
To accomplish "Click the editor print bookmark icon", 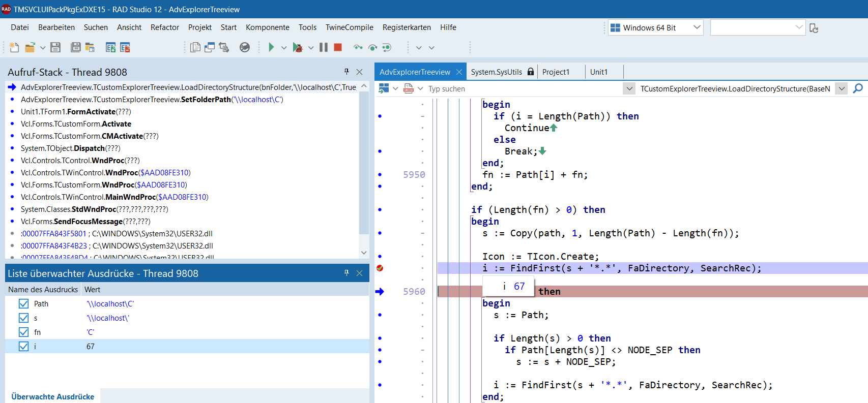I will [x=408, y=88].
